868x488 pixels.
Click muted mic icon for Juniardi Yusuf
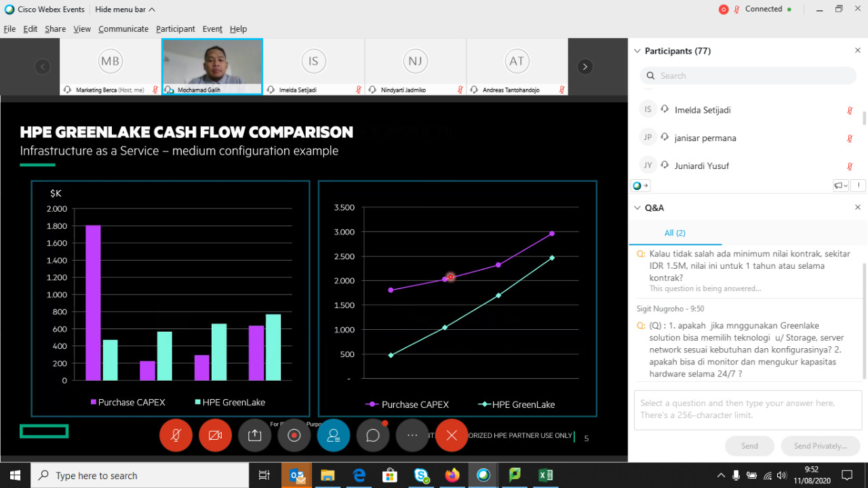coord(850,166)
